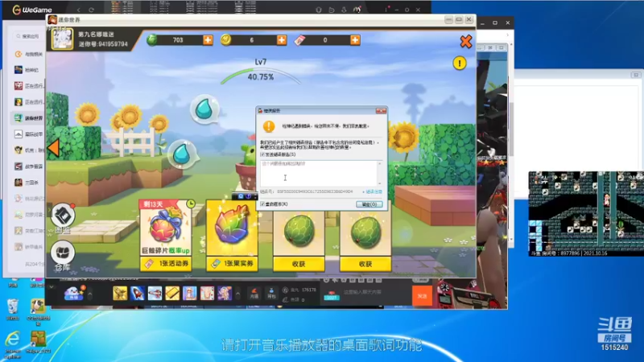Open the 背包 backpack icon
644x362 pixels.
pyautogui.click(x=271, y=294)
